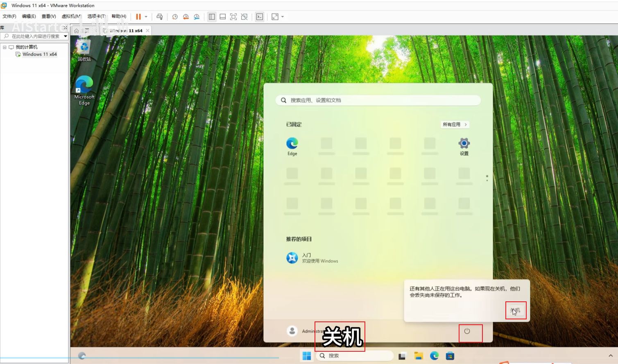618x364 pixels.
Task: Open the snapshot manager icon
Action: coord(197,17)
